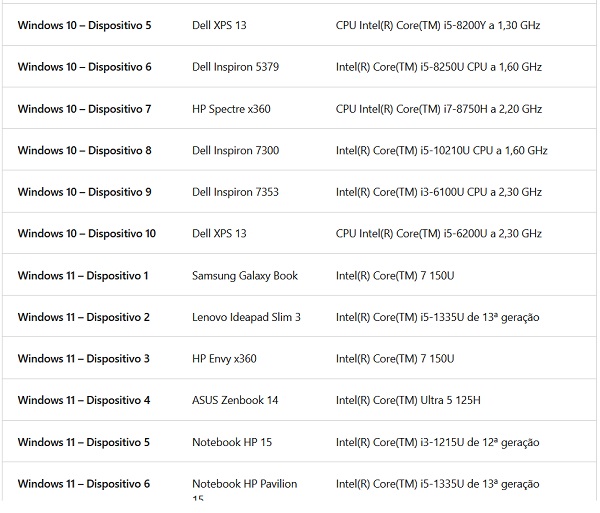The height and width of the screenshot is (513, 600).
Task: Select the Samsung Galaxy Book model cell
Action: pos(245,275)
